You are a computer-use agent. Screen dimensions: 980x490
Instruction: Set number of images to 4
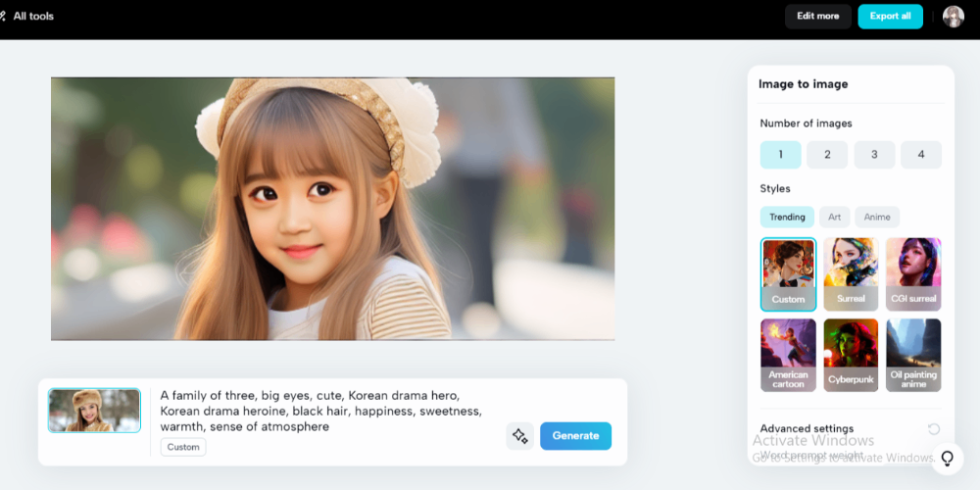[x=920, y=155]
